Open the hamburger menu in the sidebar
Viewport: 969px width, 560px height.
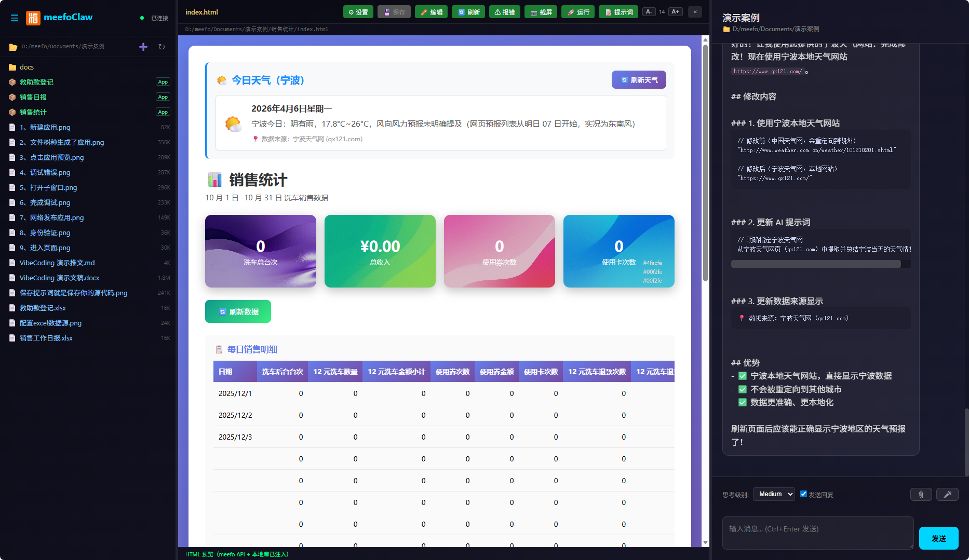point(15,18)
